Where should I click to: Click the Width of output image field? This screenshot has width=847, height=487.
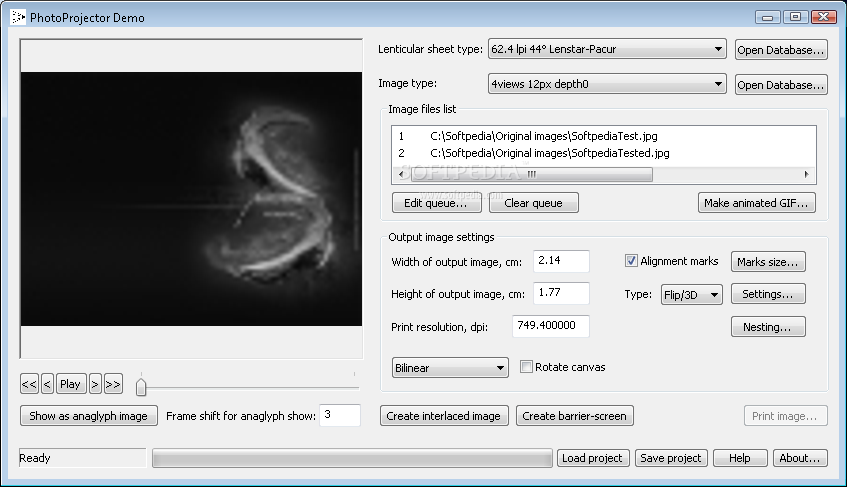(x=561, y=261)
